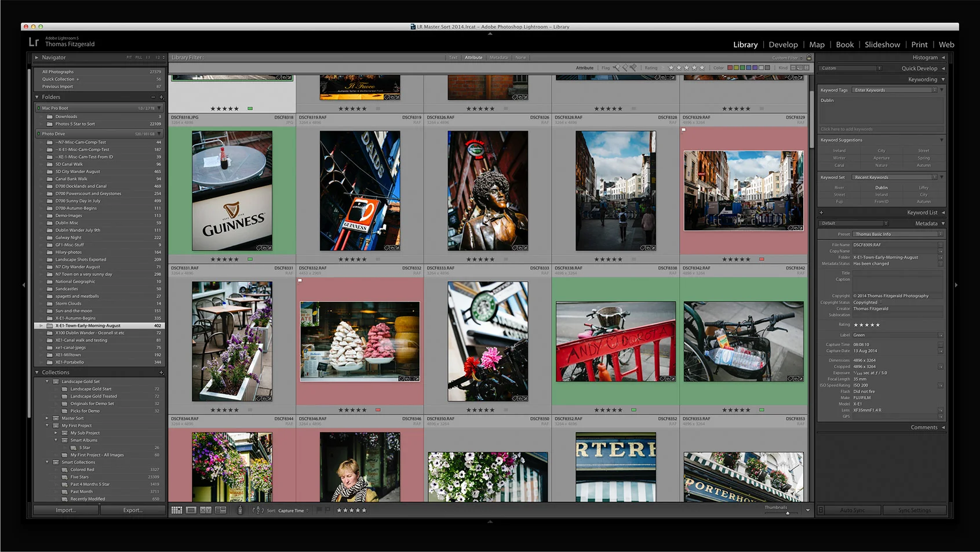980x552 pixels.
Task: Toggle the rejected flag filter
Action: 633,67
